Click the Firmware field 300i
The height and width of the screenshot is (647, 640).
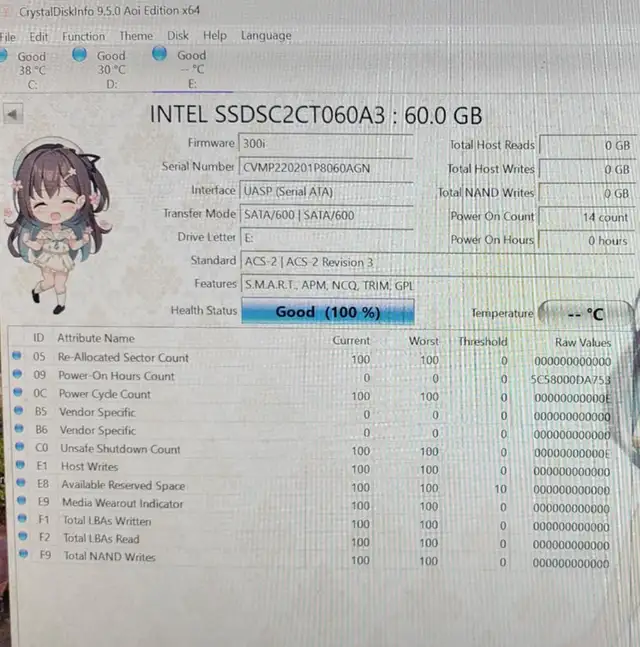326,144
